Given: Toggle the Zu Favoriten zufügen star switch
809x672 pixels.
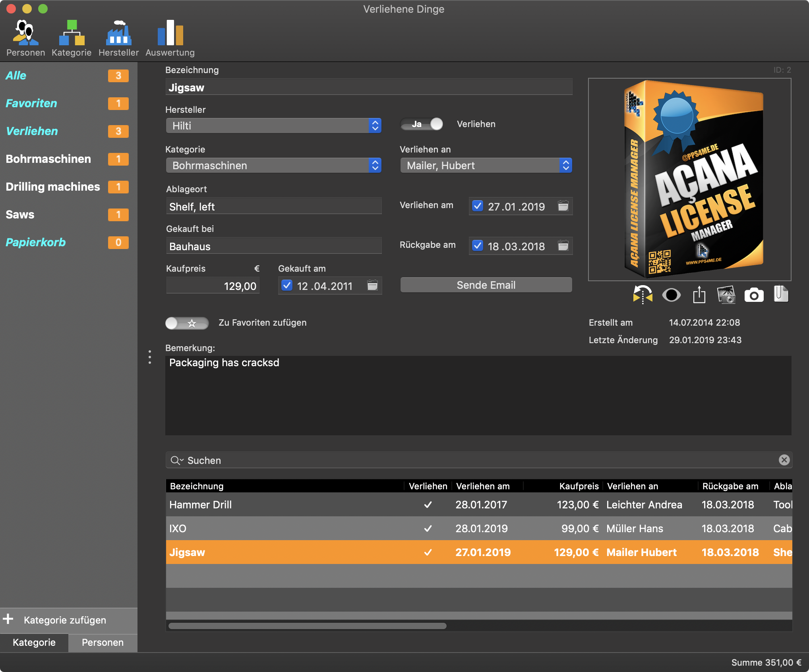Looking at the screenshot, I should [x=187, y=323].
